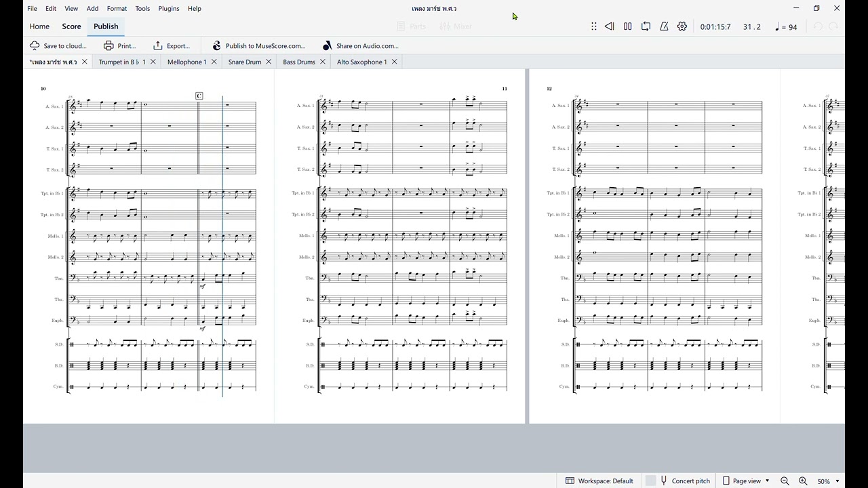Open playback settings gear icon
The height and width of the screenshot is (488, 868).
[x=682, y=26]
